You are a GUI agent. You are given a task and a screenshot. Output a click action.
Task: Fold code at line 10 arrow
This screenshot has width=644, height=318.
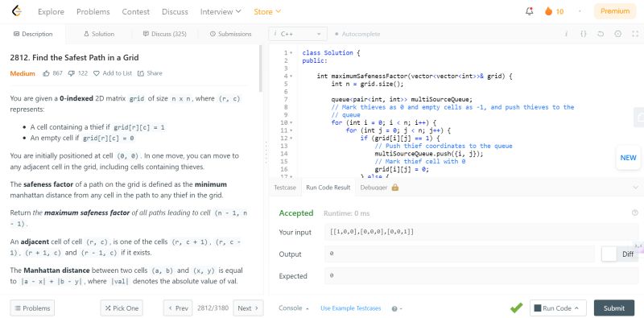click(291, 123)
